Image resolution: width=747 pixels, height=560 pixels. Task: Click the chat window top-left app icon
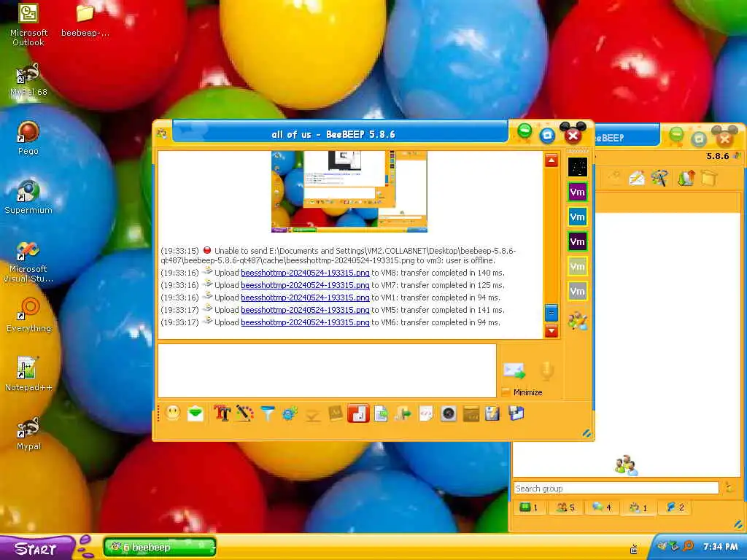[161, 134]
